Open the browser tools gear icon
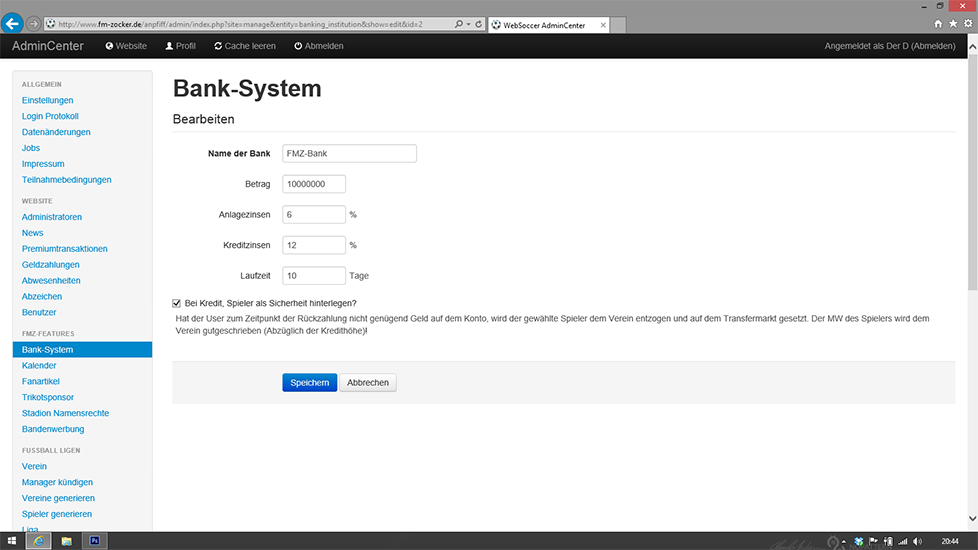Viewport: 978px width, 550px height. click(966, 23)
